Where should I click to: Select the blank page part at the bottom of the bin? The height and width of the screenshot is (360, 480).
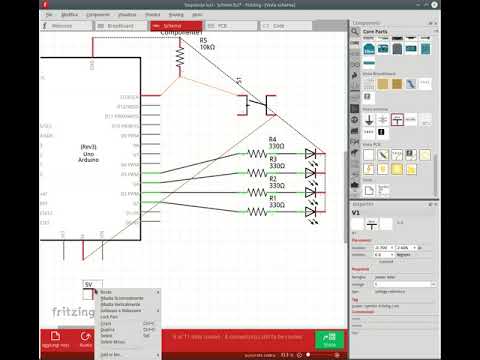[x=369, y=191]
